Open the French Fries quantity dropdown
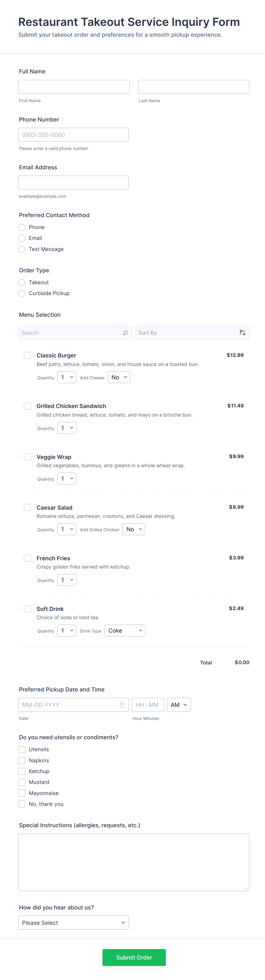 tap(67, 580)
